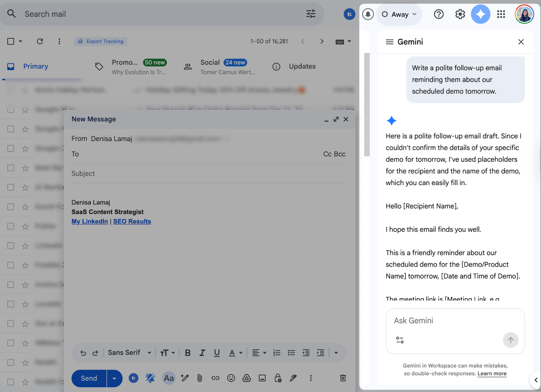
Task: Toggle underline formatting in the compose toolbar
Action: tap(217, 352)
